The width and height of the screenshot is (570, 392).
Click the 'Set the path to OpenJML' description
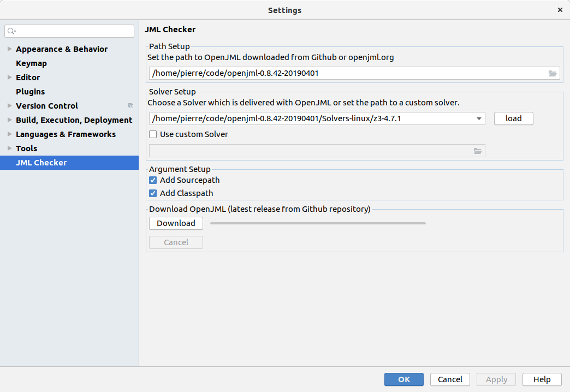coord(270,57)
